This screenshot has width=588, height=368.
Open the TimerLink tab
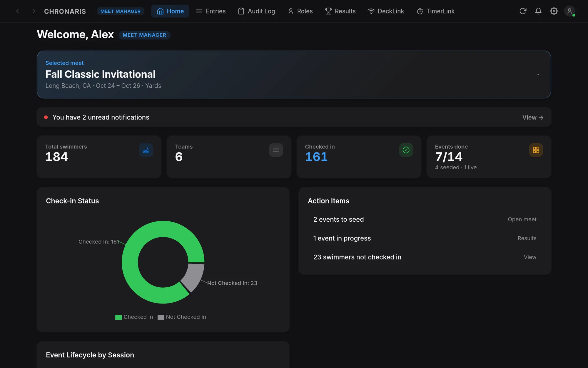point(436,11)
